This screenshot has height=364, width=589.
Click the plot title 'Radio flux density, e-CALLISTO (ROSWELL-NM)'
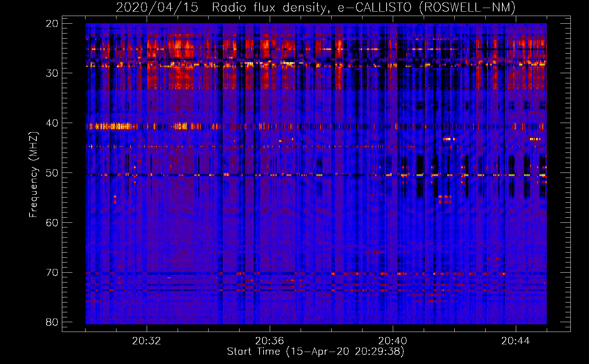tap(363, 8)
